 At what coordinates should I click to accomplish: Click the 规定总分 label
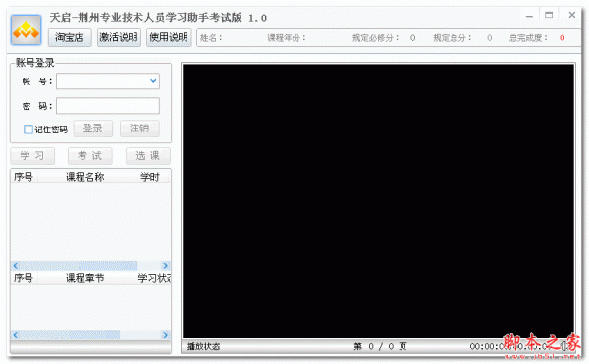tap(453, 38)
